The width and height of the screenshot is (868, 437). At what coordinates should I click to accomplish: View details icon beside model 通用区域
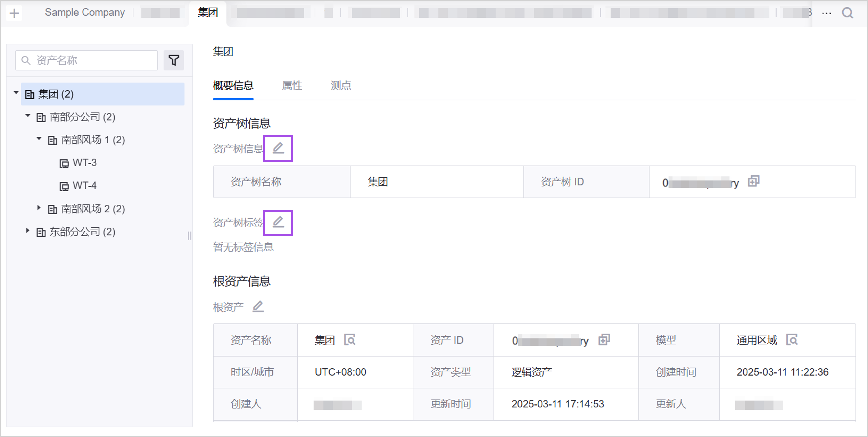pyautogui.click(x=792, y=339)
